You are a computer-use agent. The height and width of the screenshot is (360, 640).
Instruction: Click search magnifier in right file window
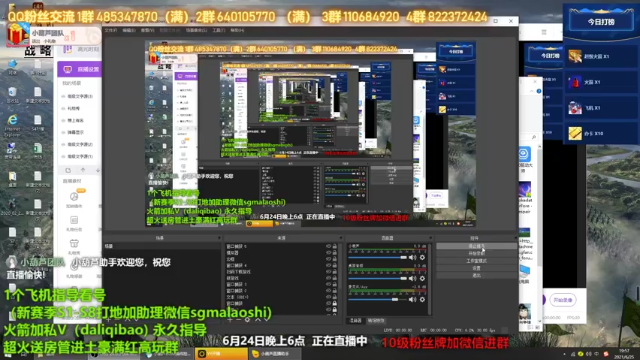click(533, 138)
